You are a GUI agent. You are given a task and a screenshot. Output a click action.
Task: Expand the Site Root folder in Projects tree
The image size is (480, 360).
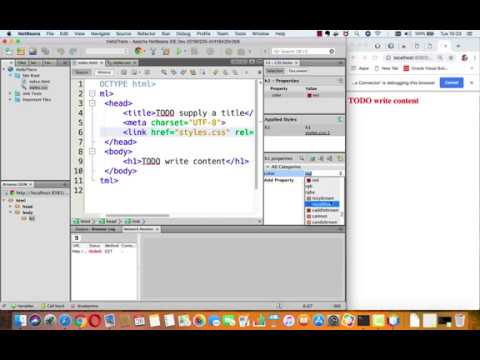point(11,76)
